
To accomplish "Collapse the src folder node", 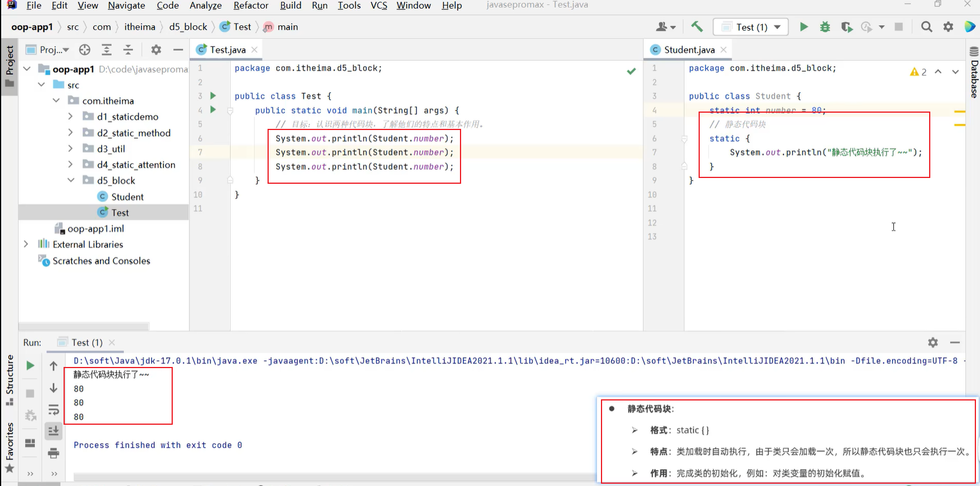I will pyautogui.click(x=42, y=85).
